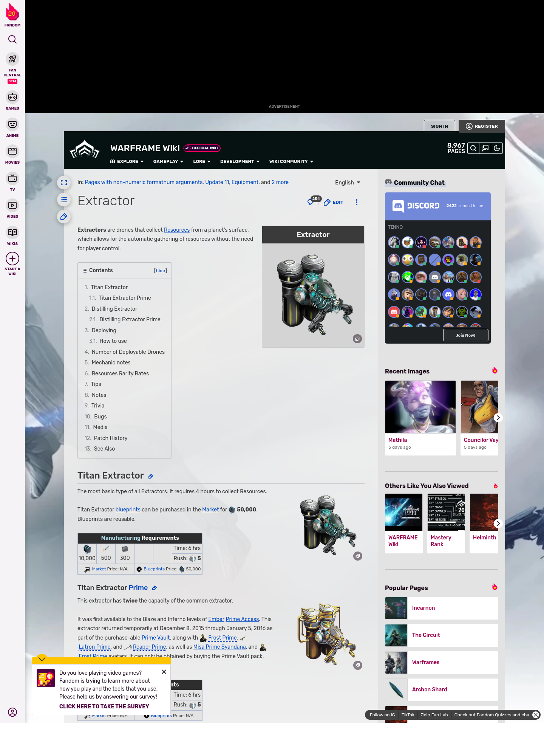Edit the Titan Extractor section pencil
The width and height of the screenshot is (544, 756).
point(151,476)
